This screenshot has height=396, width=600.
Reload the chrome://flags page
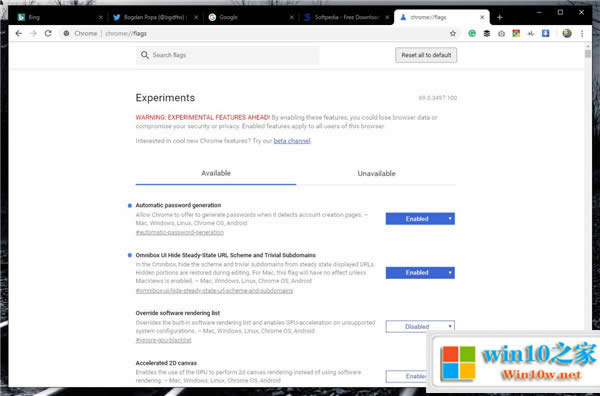(x=48, y=34)
